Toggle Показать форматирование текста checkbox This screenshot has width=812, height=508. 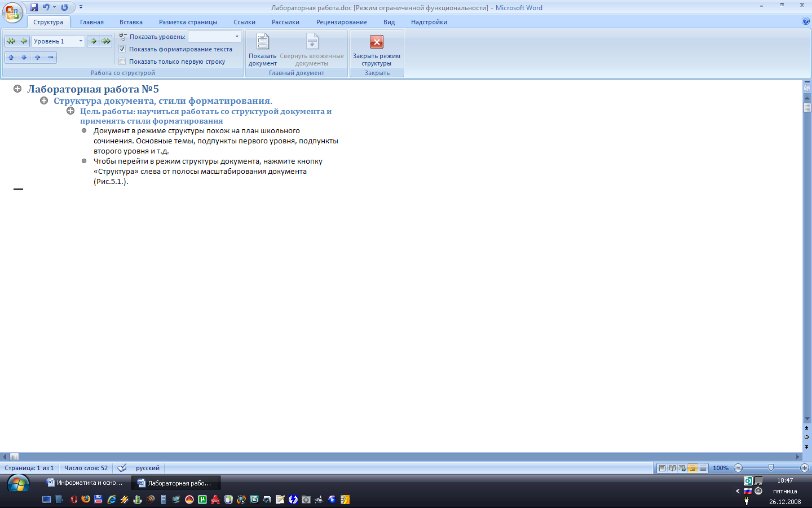coord(122,49)
